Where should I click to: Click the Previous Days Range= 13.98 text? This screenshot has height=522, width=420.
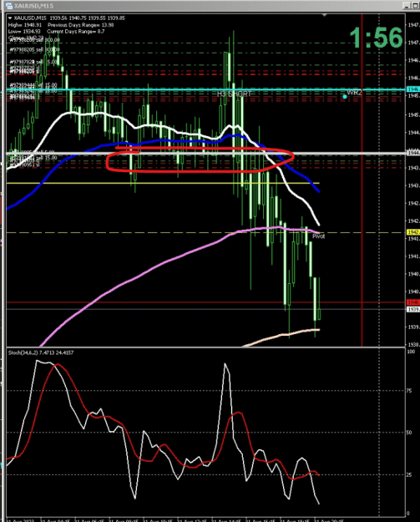[80, 25]
